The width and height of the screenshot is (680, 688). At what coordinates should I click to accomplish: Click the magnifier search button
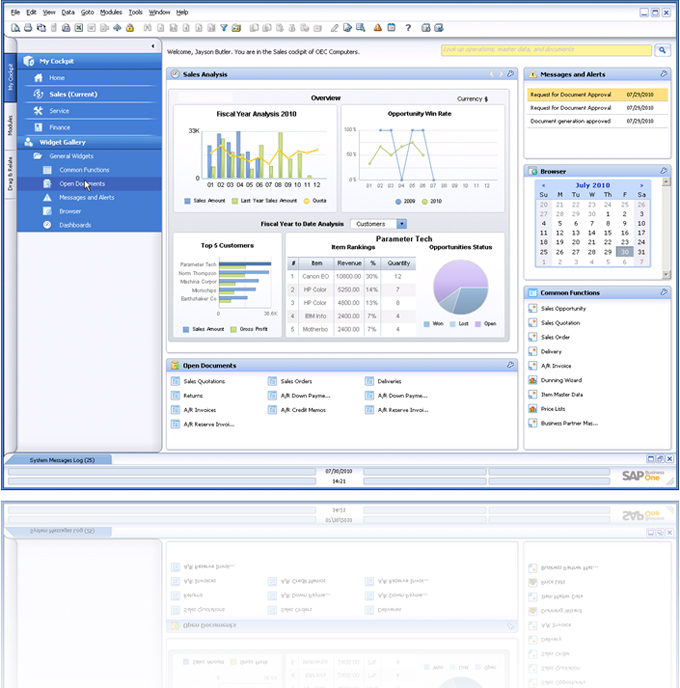(x=662, y=49)
